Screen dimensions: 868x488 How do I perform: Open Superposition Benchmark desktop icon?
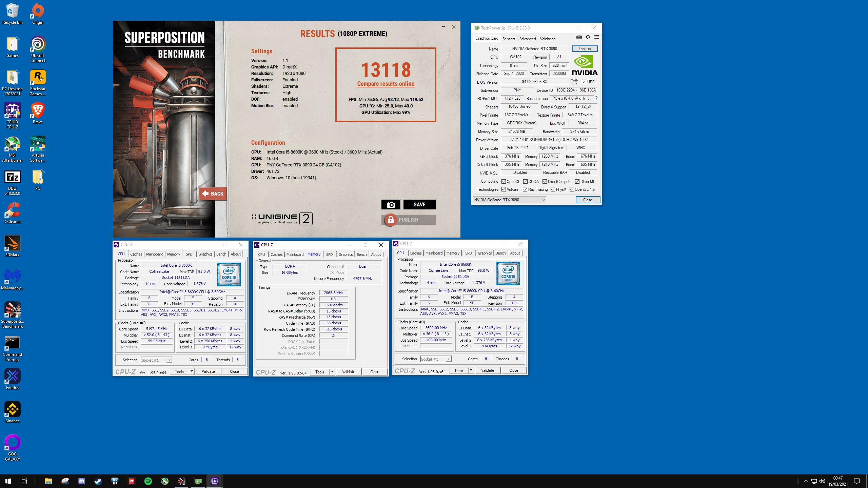click(13, 315)
